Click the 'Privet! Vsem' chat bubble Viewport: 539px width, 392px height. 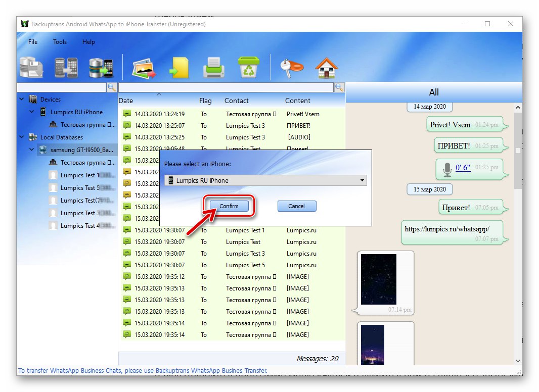tap(467, 124)
